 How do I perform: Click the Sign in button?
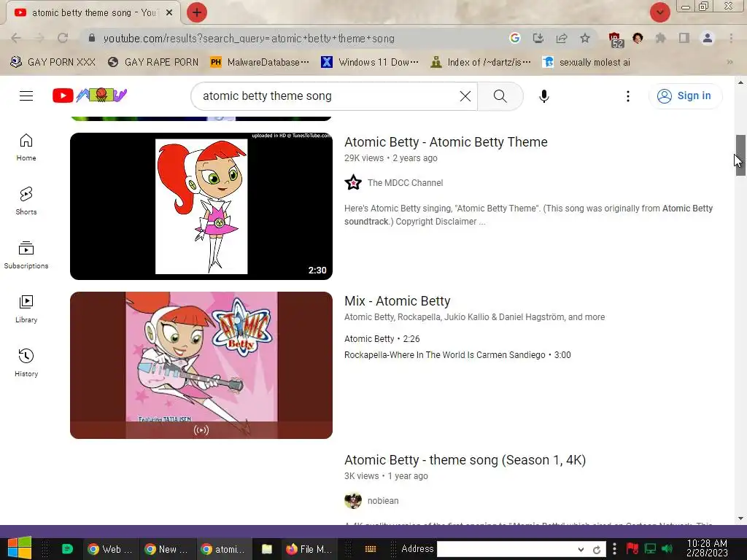pos(685,96)
